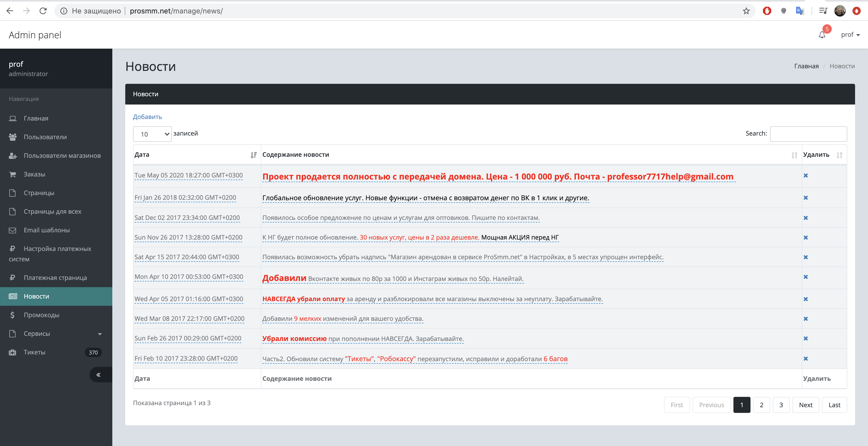Click into the Search input field
868x446 pixels.
tap(808, 134)
